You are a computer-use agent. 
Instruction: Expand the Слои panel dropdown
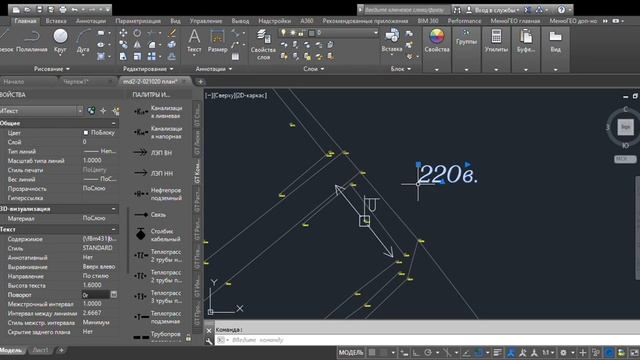pos(313,69)
